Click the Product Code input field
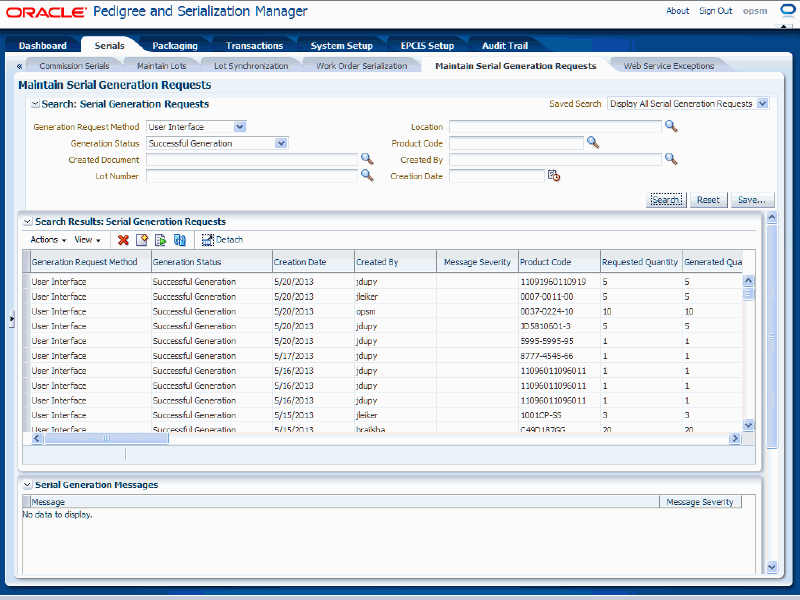The height and width of the screenshot is (600, 800). click(516, 143)
